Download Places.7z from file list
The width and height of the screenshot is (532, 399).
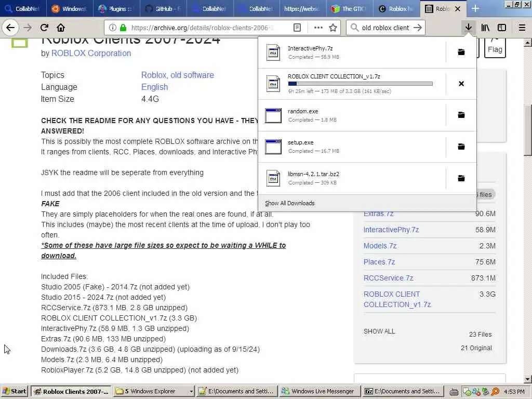click(x=379, y=262)
